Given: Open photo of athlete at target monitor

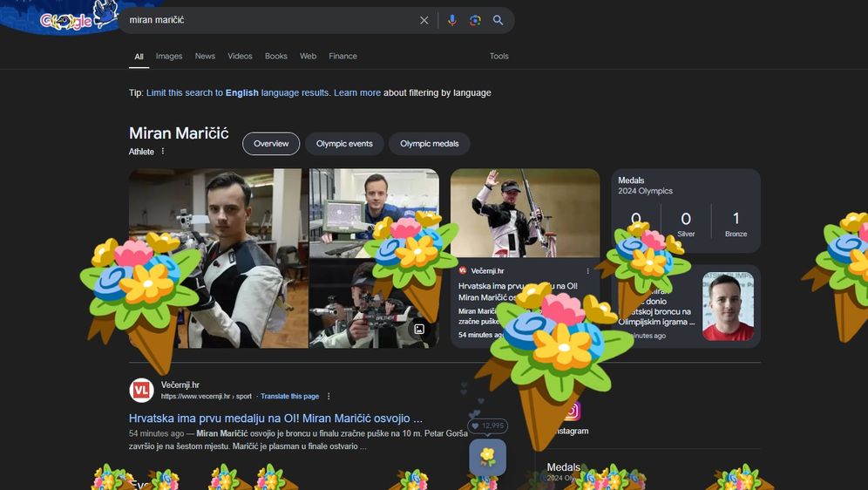Looking at the screenshot, I should coord(374,213).
